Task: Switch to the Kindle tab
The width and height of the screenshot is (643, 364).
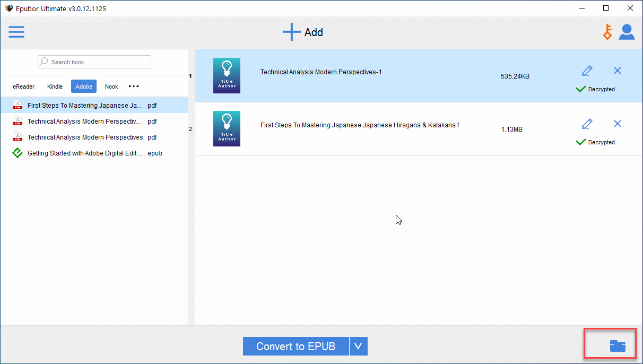Action: point(55,86)
